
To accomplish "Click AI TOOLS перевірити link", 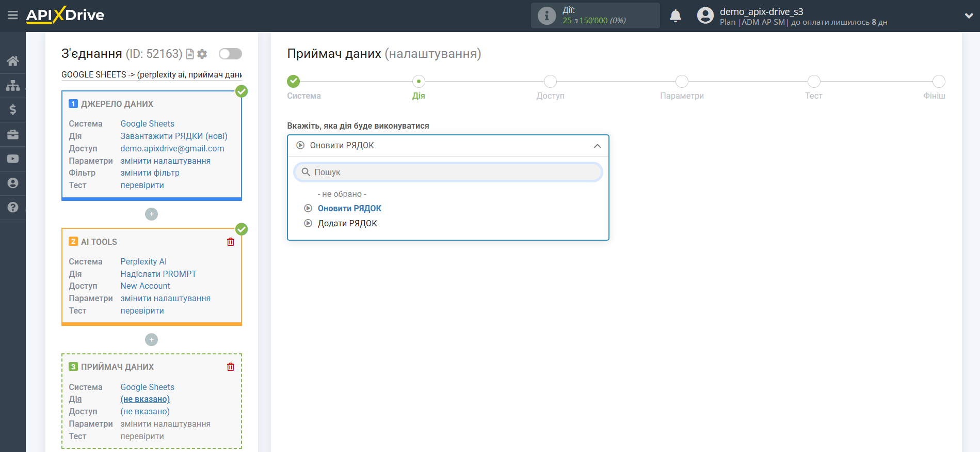I will [142, 310].
